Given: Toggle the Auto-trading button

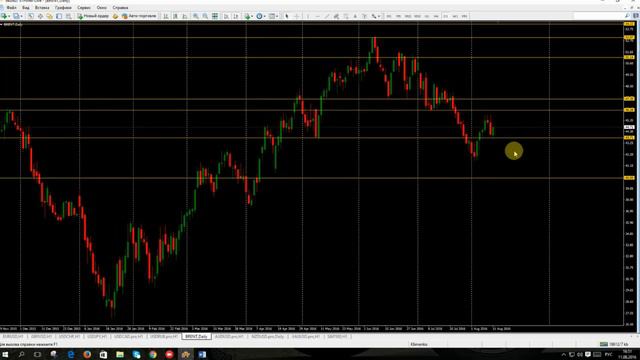Looking at the screenshot, I should 139,16.
